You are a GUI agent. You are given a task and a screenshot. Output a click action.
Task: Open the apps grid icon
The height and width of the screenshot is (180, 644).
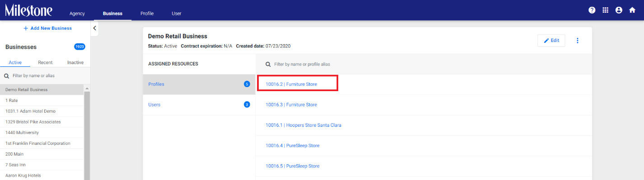click(x=606, y=10)
